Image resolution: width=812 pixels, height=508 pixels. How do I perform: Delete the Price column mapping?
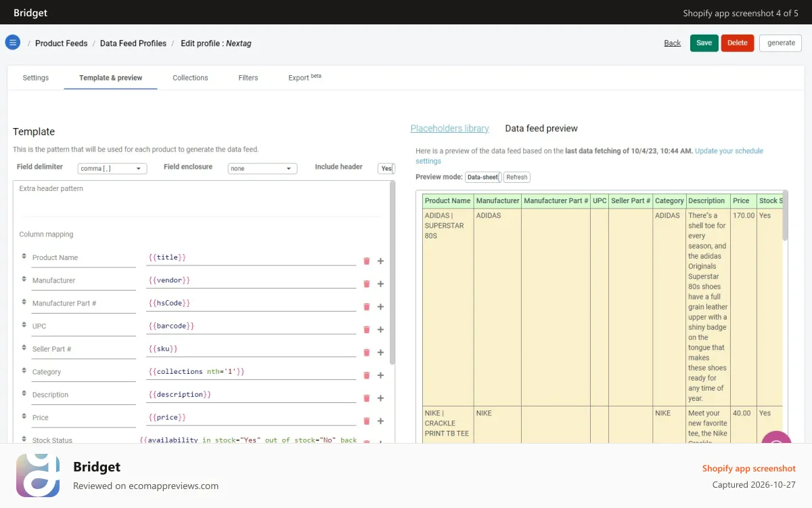click(367, 421)
